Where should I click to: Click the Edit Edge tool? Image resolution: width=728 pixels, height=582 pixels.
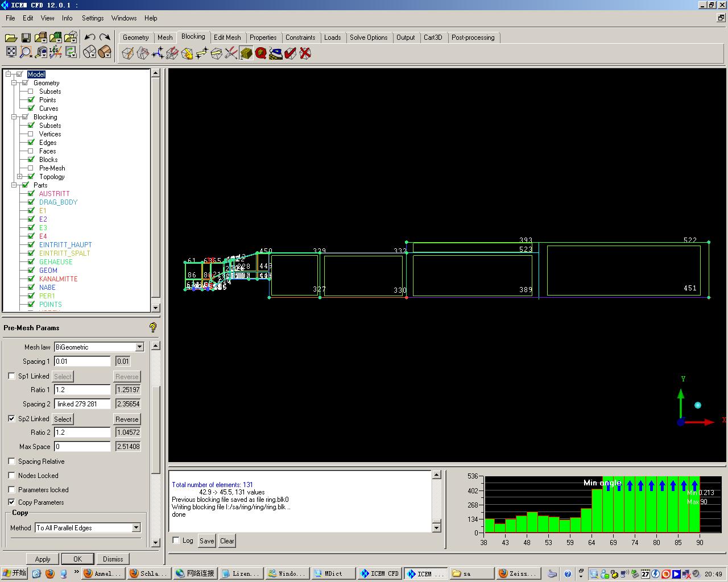(231, 53)
